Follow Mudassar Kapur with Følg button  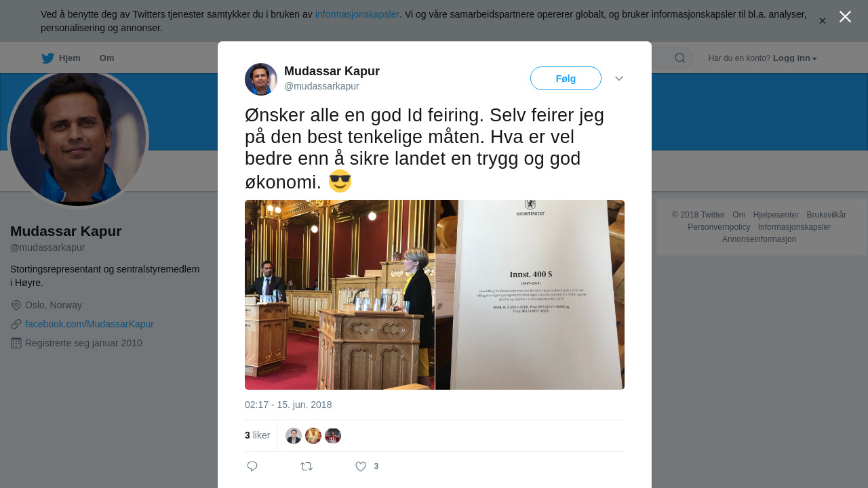(x=566, y=79)
